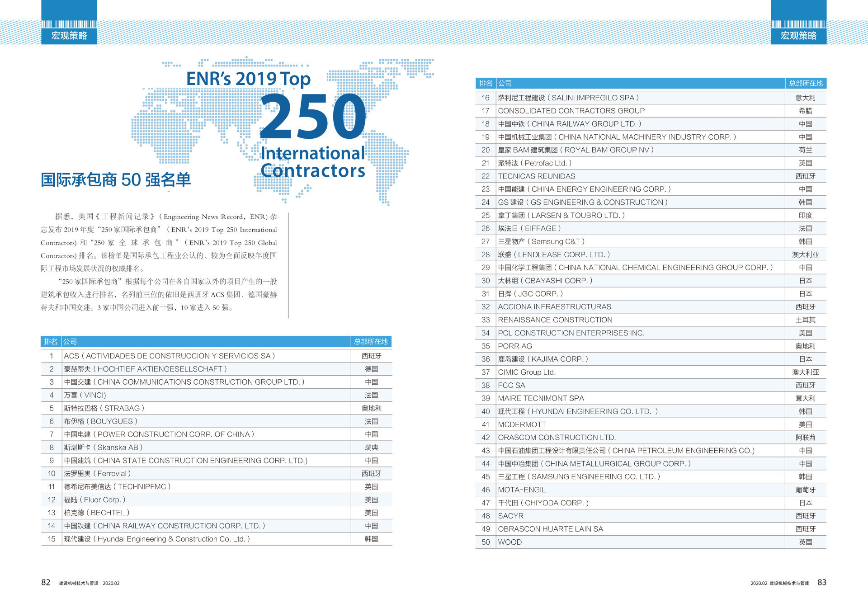Select the CIMIC Group Ltd. row
The height and width of the screenshot is (589, 868).
tap(651, 372)
